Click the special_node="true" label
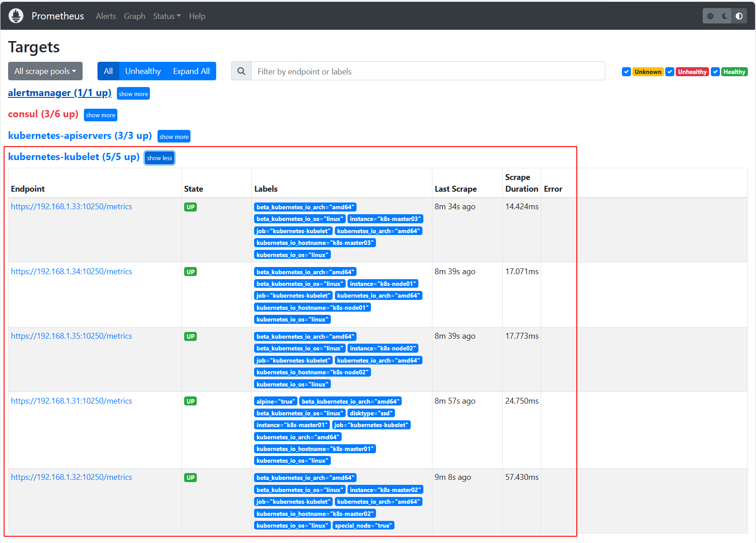756x543 pixels. (x=363, y=525)
